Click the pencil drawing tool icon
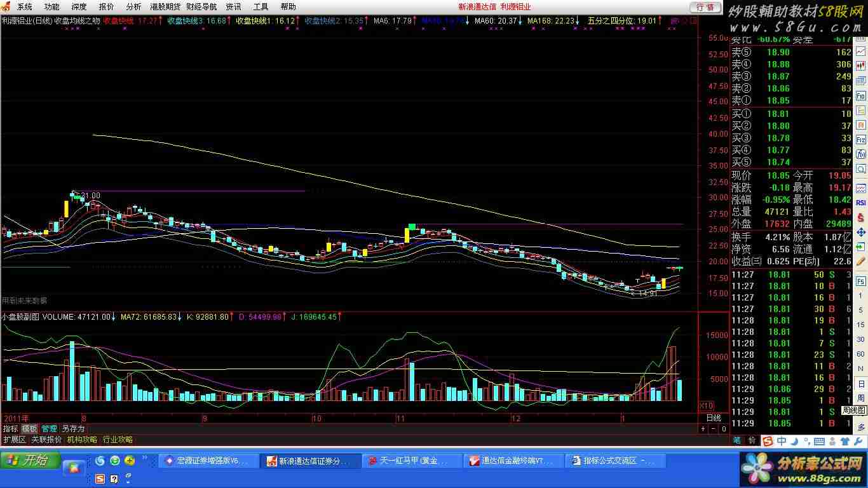 (861, 260)
